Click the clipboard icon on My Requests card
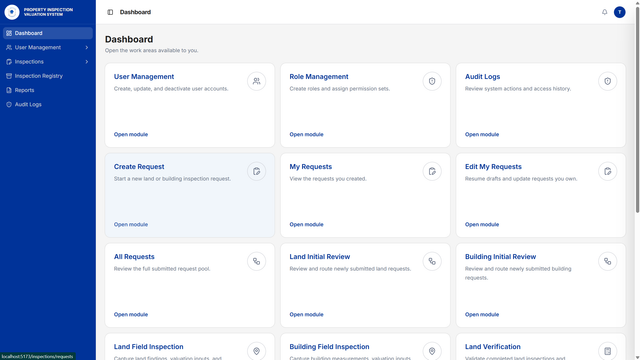 (432, 171)
